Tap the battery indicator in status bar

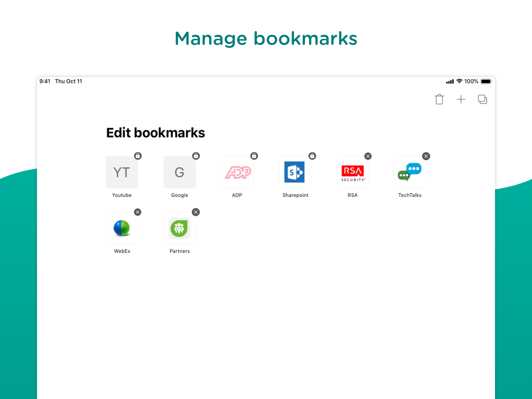[x=486, y=82]
